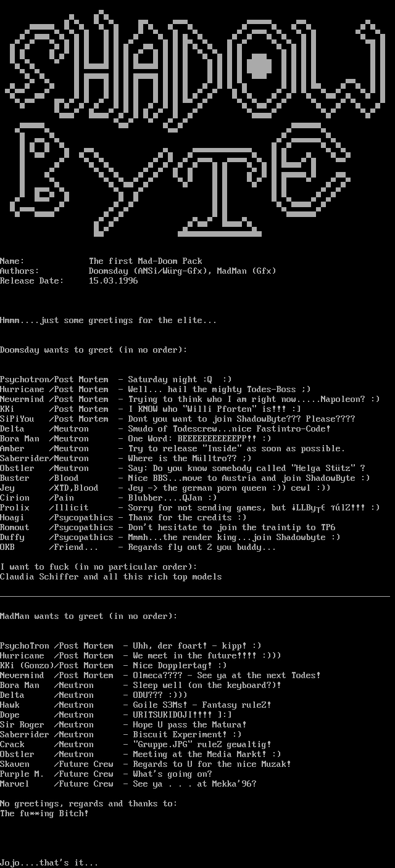Screen dimensions: 395x868
Task: Click the closing "Jojo....that's it..." line
Action: (49, 863)
